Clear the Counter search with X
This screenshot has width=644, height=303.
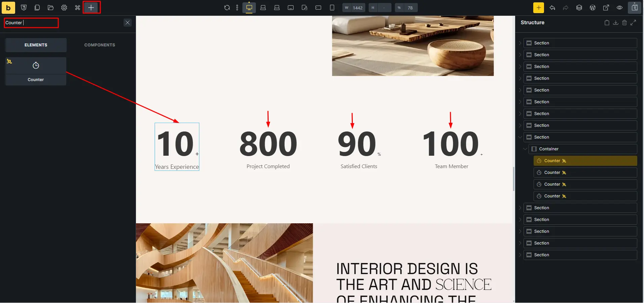pyautogui.click(x=128, y=23)
